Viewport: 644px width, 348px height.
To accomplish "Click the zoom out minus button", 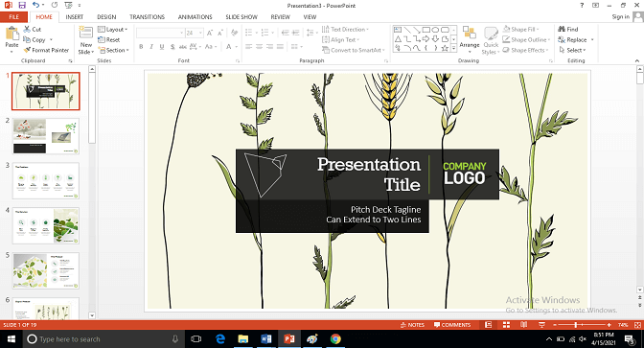I will coord(555,325).
